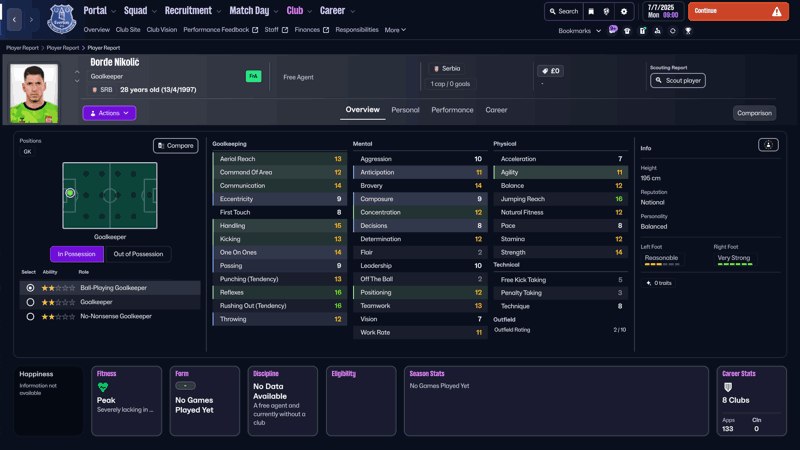Image resolution: width=800 pixels, height=450 pixels.
Task: Select the Ball-Playing Goalkeeper role radio button
Action: click(x=30, y=288)
